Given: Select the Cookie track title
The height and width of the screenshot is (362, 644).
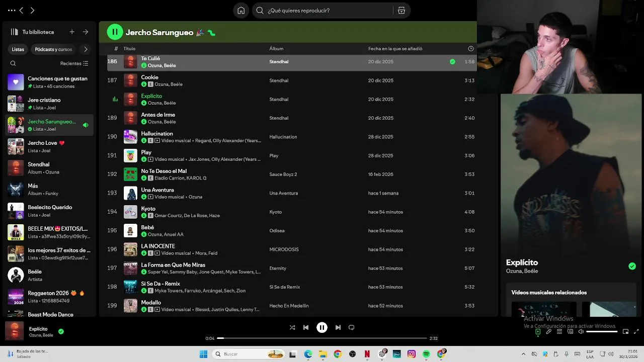Looking at the screenshot, I should (x=149, y=77).
